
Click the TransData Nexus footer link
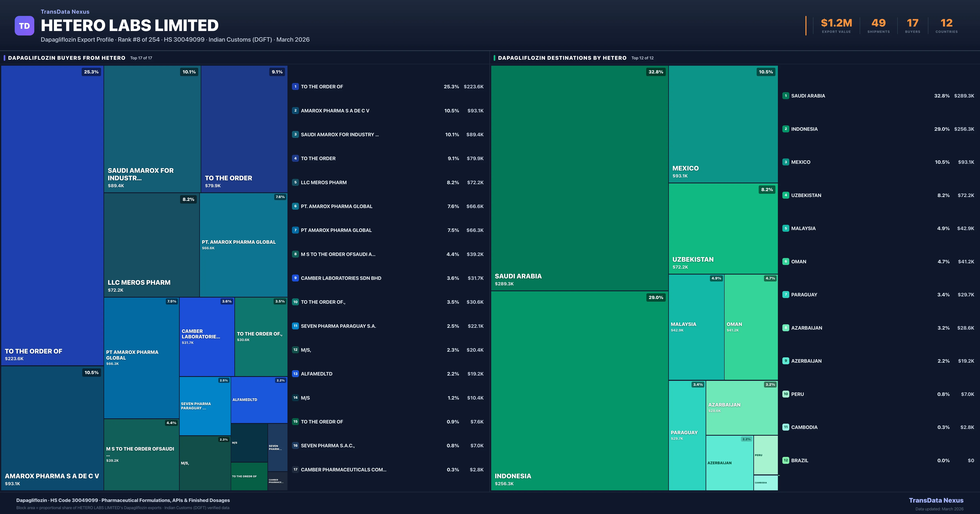(936, 500)
